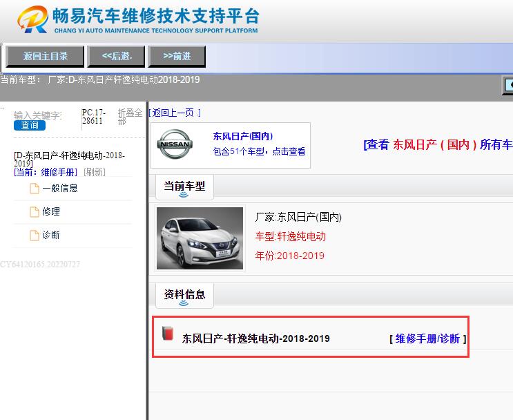Click 返回主目录 button

45,57
